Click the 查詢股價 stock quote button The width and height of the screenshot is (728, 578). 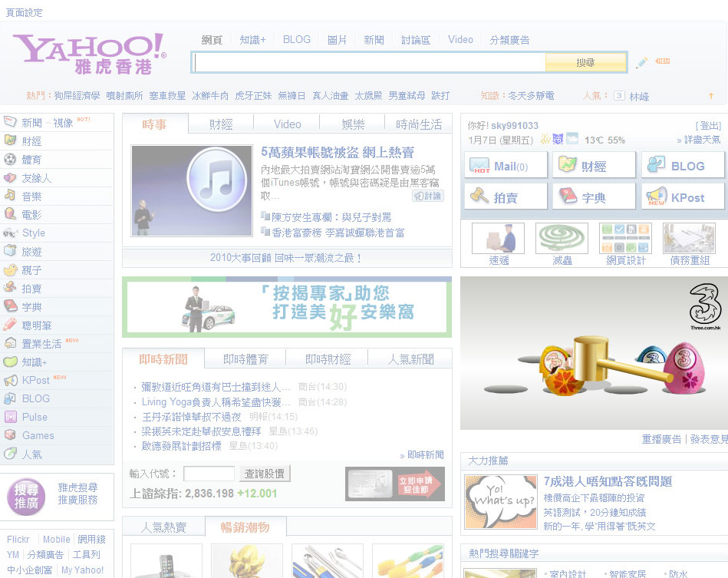point(264,474)
